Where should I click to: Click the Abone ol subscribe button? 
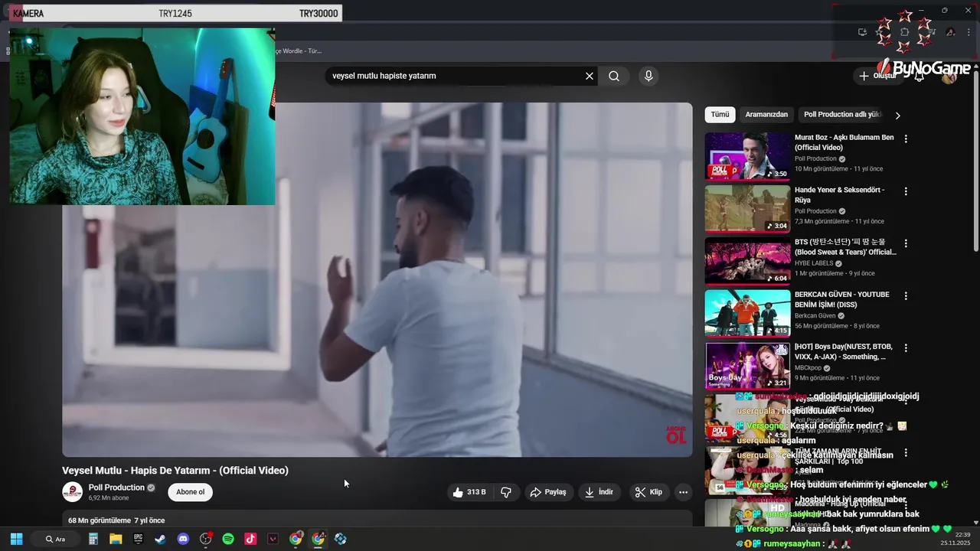[191, 492]
